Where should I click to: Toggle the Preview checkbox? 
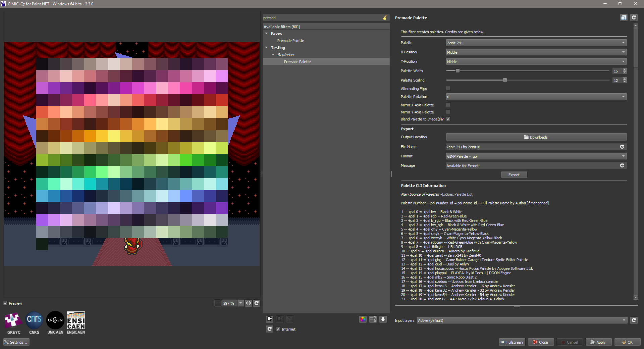tap(5, 303)
